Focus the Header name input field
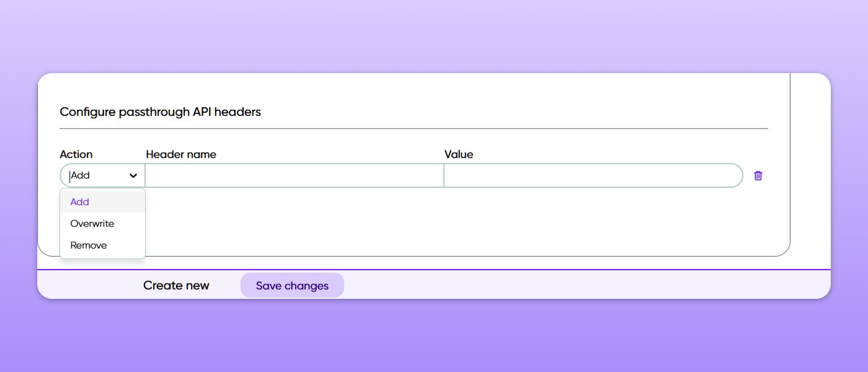The width and height of the screenshot is (868, 372). point(294,175)
